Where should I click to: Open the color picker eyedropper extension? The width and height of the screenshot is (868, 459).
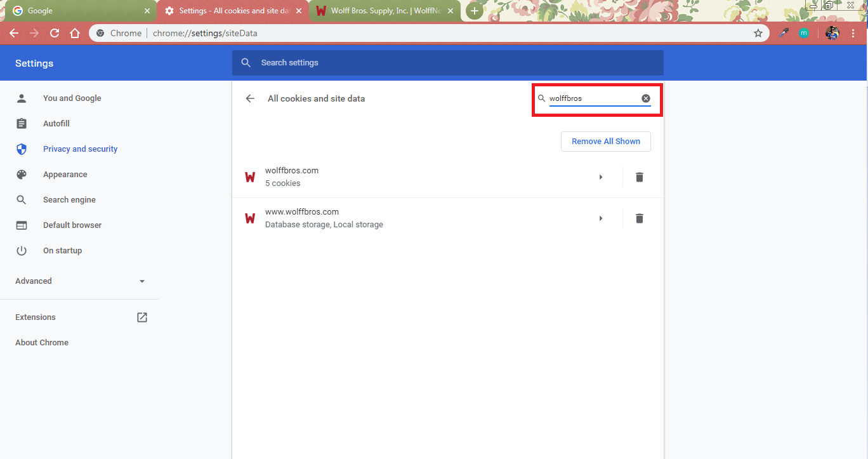784,33
